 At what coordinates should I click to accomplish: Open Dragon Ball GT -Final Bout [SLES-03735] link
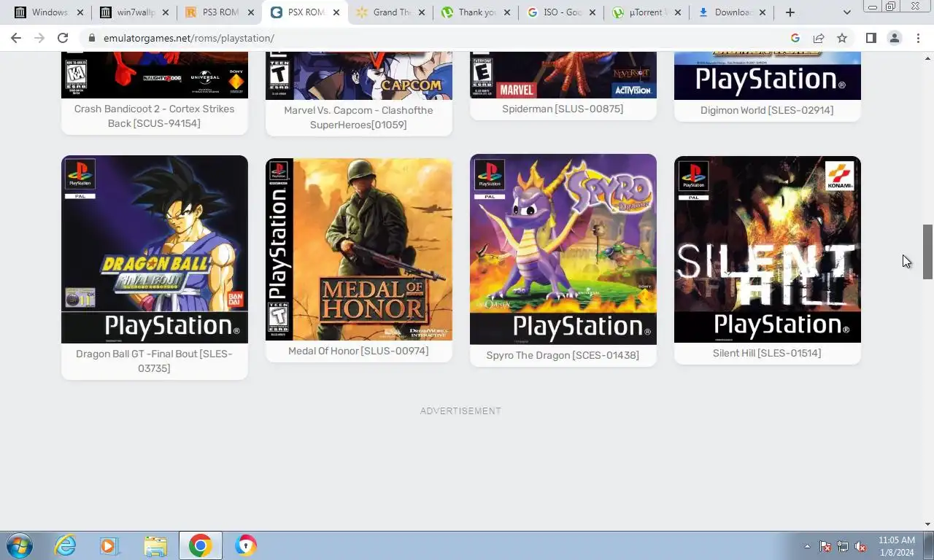154,361
